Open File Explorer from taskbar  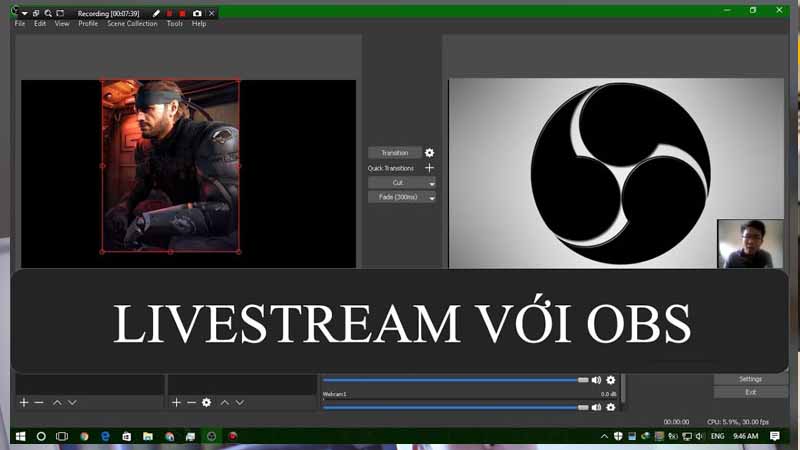[x=148, y=436]
